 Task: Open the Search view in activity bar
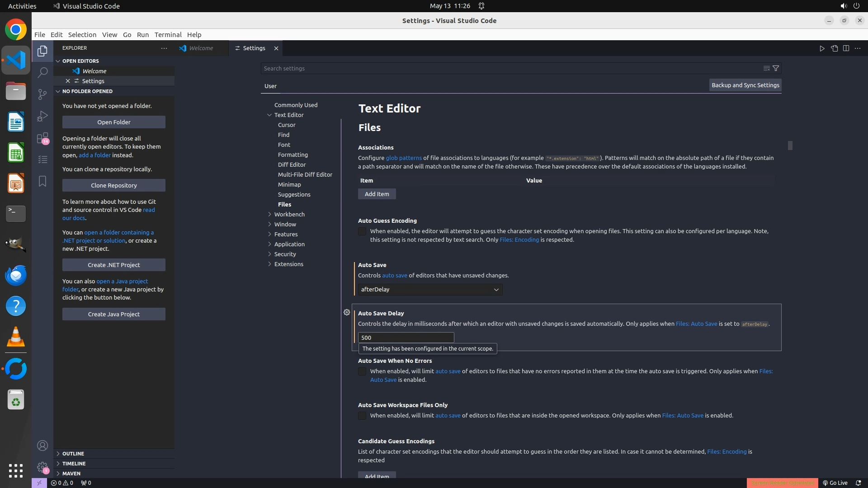coord(42,72)
